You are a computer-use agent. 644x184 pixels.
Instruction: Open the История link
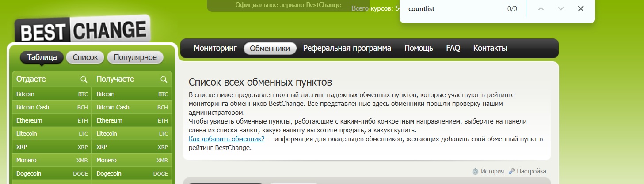tap(493, 171)
